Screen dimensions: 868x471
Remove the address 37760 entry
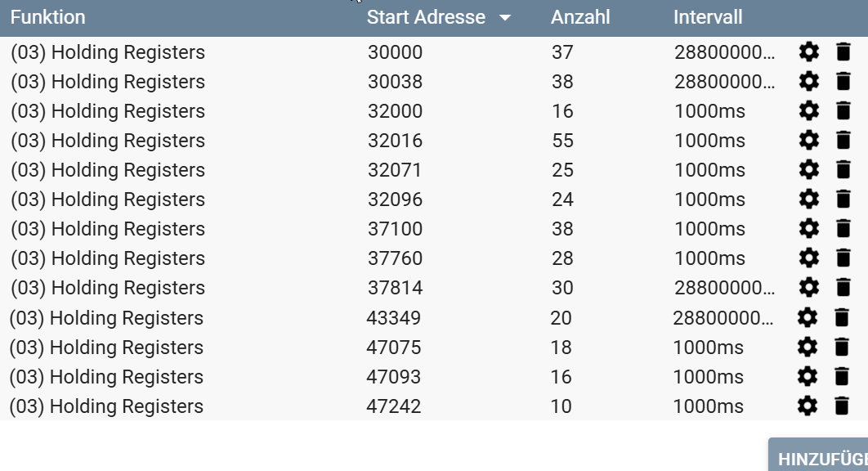pyautogui.click(x=843, y=258)
